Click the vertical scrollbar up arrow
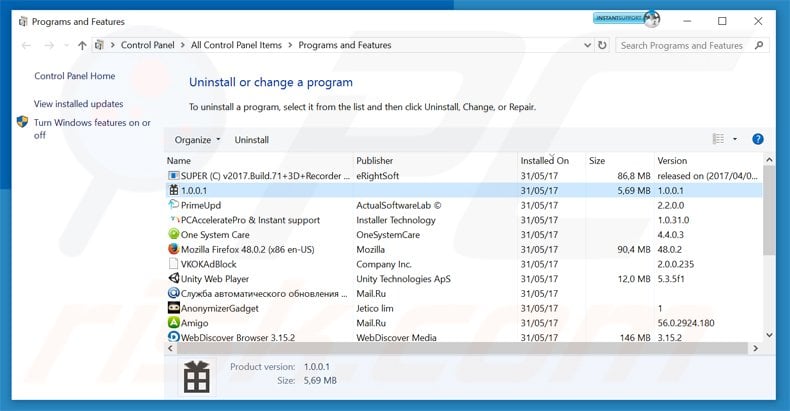 click(x=769, y=160)
